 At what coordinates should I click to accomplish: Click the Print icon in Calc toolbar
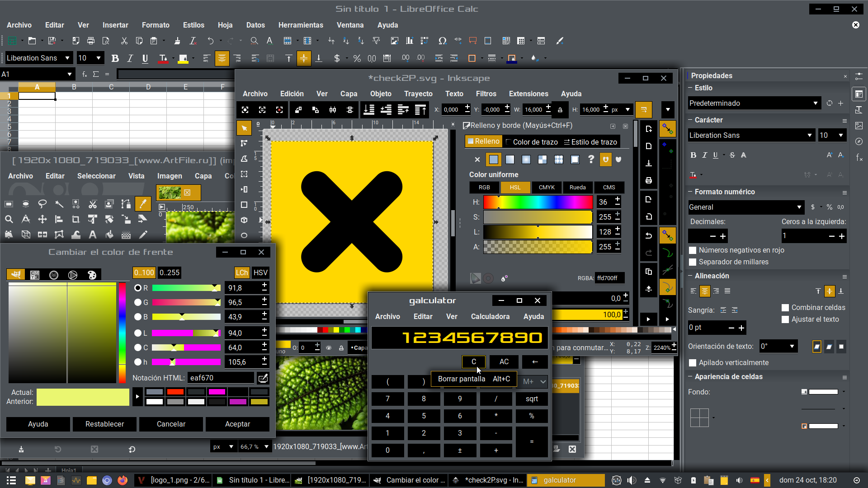(90, 41)
